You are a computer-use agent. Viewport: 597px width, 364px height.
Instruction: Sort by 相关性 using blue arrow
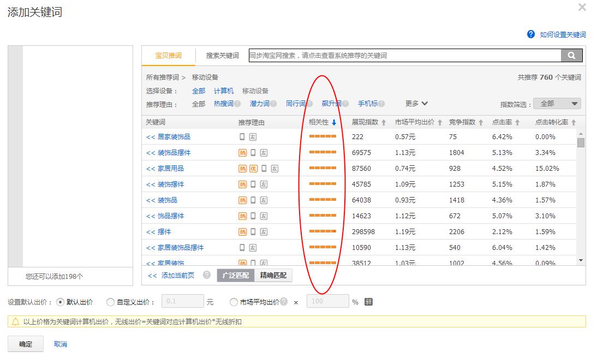click(334, 123)
